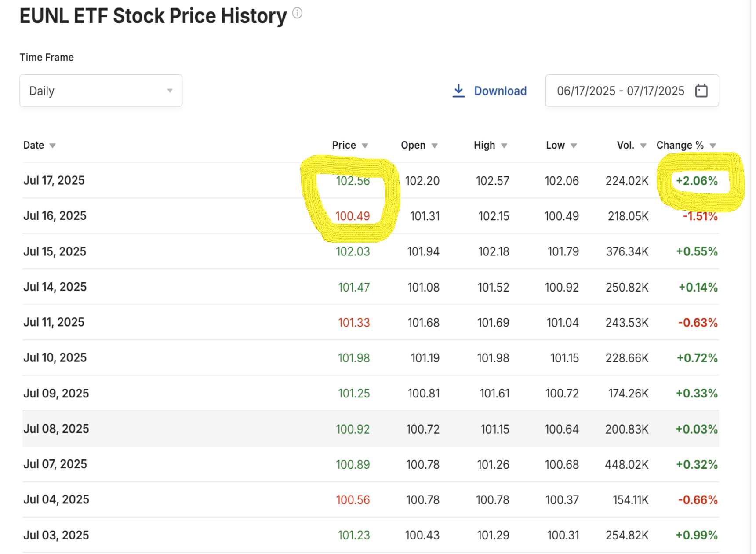Click the 101.94 open value for Jul 15
Image resolution: width=756 pixels, height=554 pixels.
click(423, 251)
